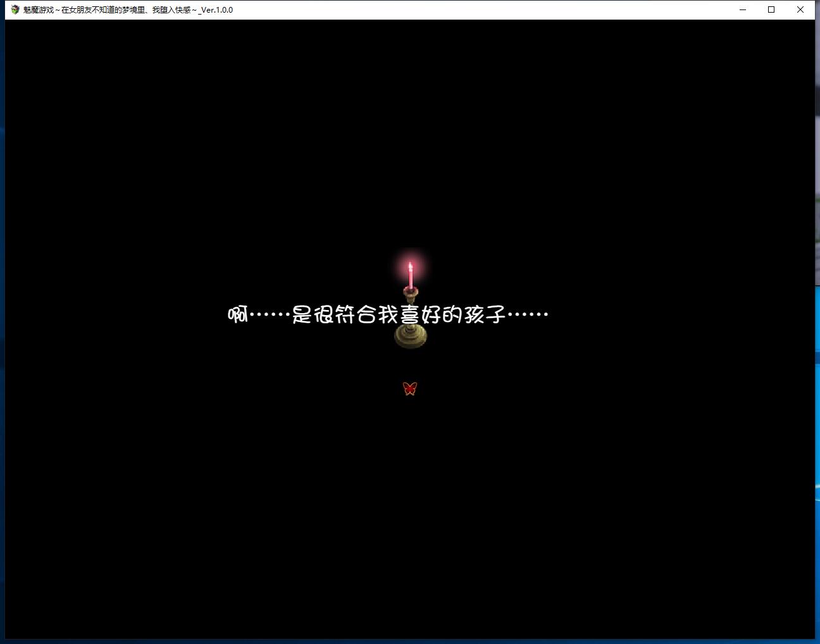Close the game window
This screenshot has height=644, width=820.
pyautogui.click(x=800, y=9)
